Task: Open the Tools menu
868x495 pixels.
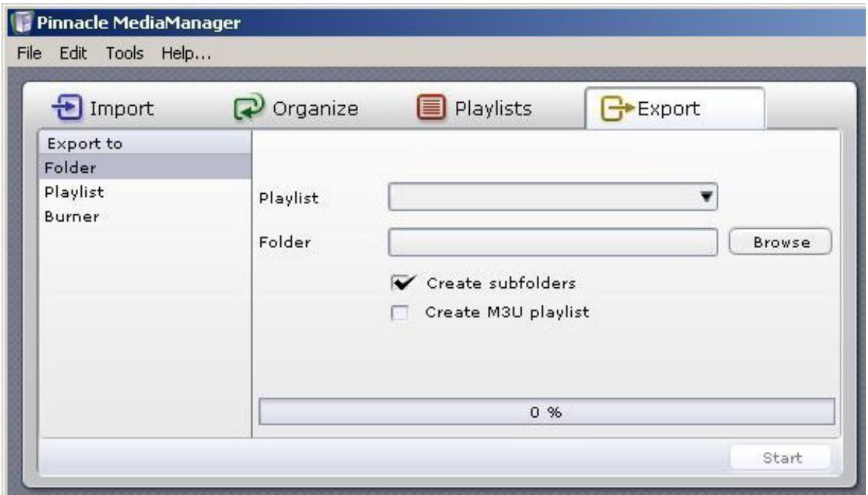Action: 125,53
